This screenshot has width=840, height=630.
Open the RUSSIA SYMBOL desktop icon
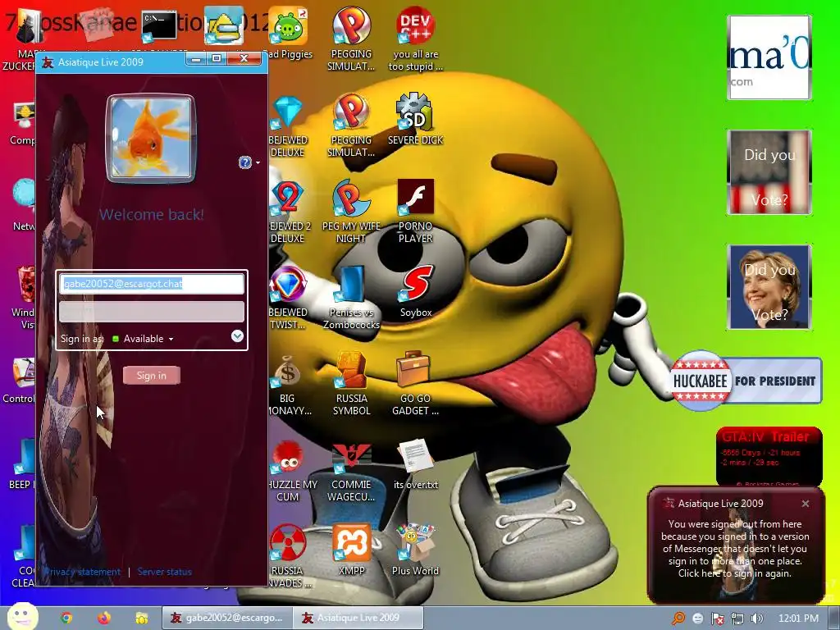(351, 384)
